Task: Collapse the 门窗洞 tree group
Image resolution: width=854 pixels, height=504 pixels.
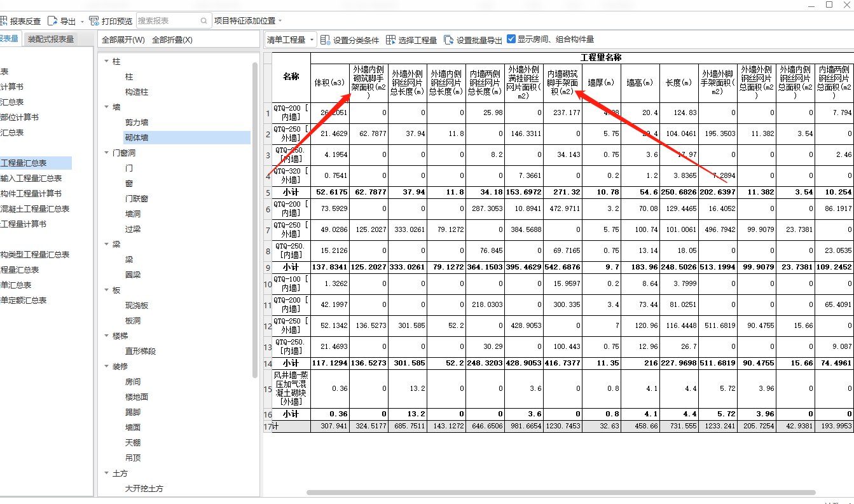Action: pyautogui.click(x=106, y=153)
